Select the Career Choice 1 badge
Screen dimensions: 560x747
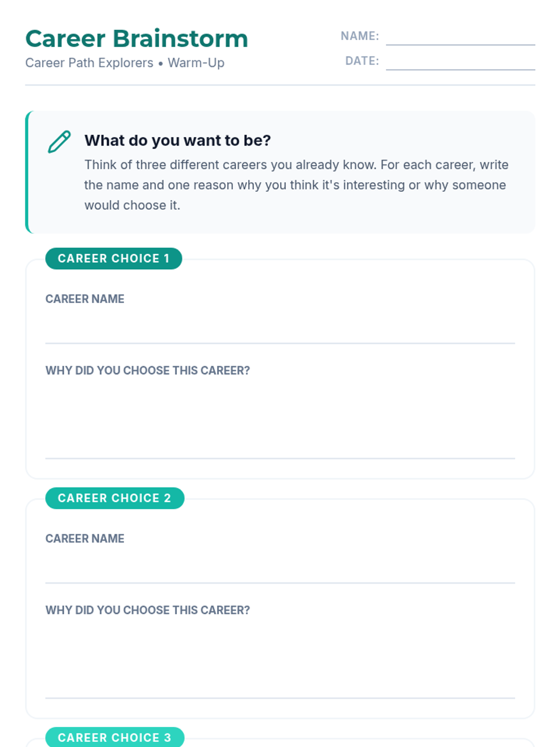(x=113, y=259)
